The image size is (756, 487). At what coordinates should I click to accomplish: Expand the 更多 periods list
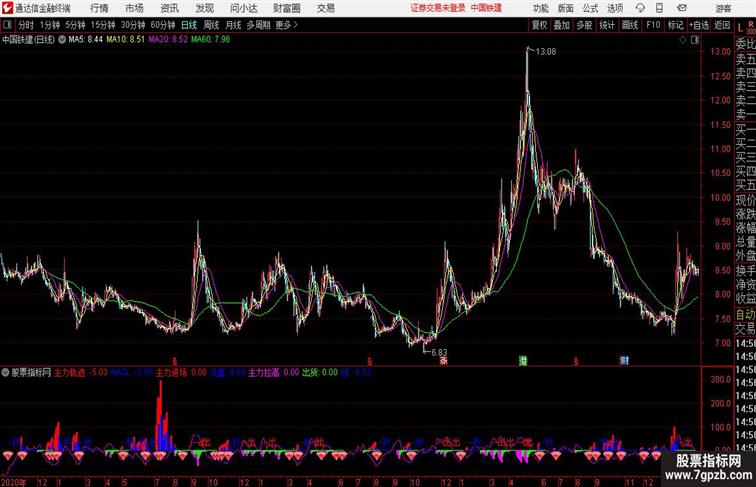pos(286,25)
